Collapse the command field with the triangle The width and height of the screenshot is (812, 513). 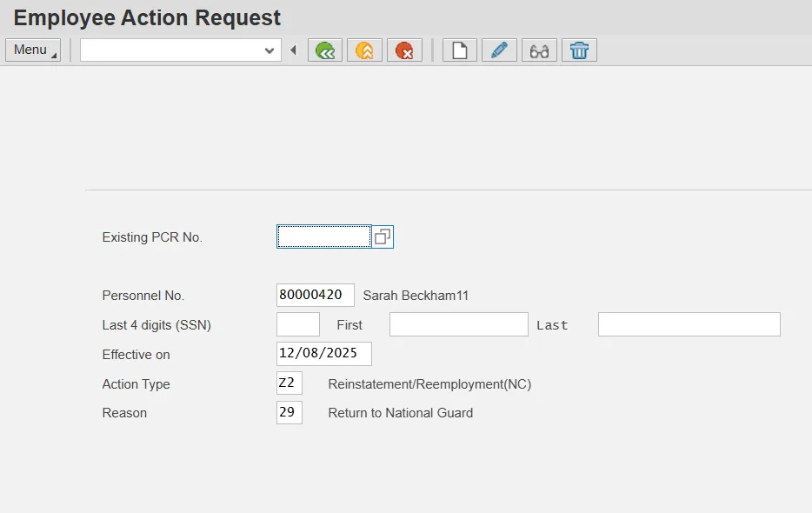point(293,50)
